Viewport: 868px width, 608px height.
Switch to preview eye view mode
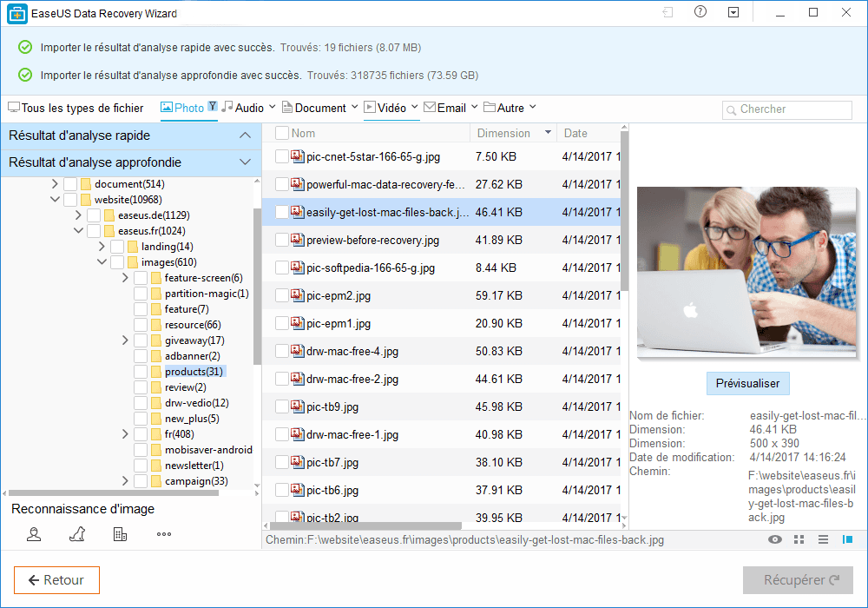pos(775,539)
